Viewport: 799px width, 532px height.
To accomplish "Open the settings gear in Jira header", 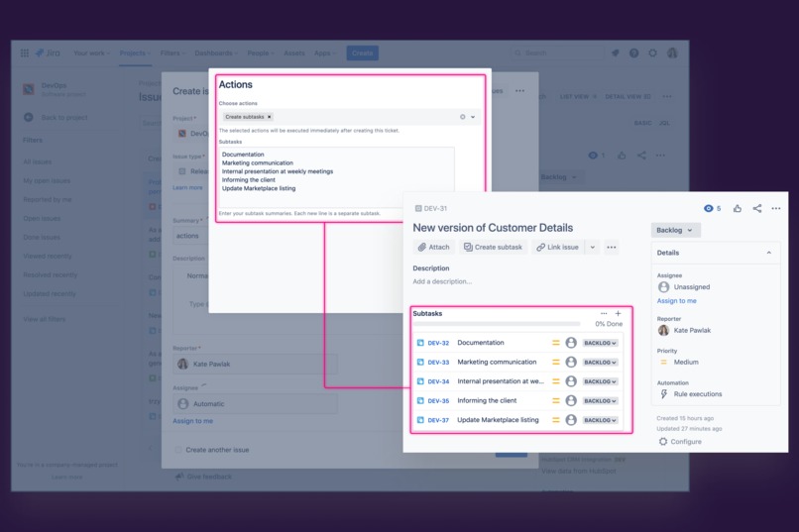I will pos(652,53).
